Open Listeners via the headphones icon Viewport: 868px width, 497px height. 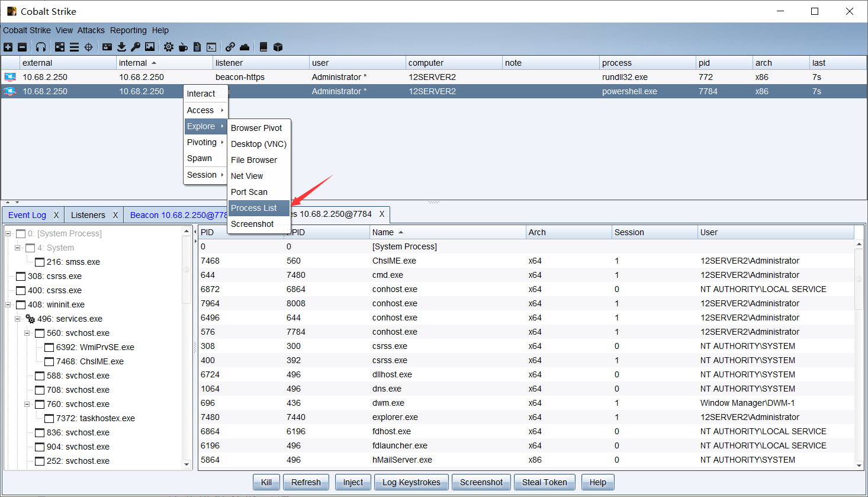pos(41,47)
